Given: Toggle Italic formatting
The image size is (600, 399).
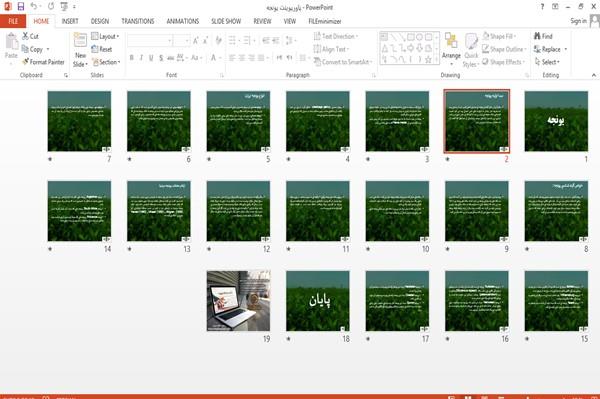Looking at the screenshot, I should pos(141,58).
